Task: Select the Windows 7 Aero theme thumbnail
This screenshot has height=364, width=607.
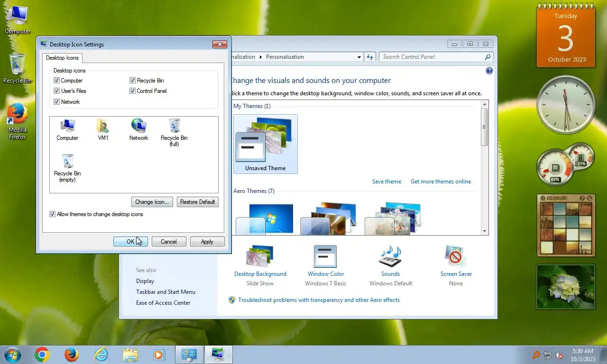Action: click(x=265, y=219)
